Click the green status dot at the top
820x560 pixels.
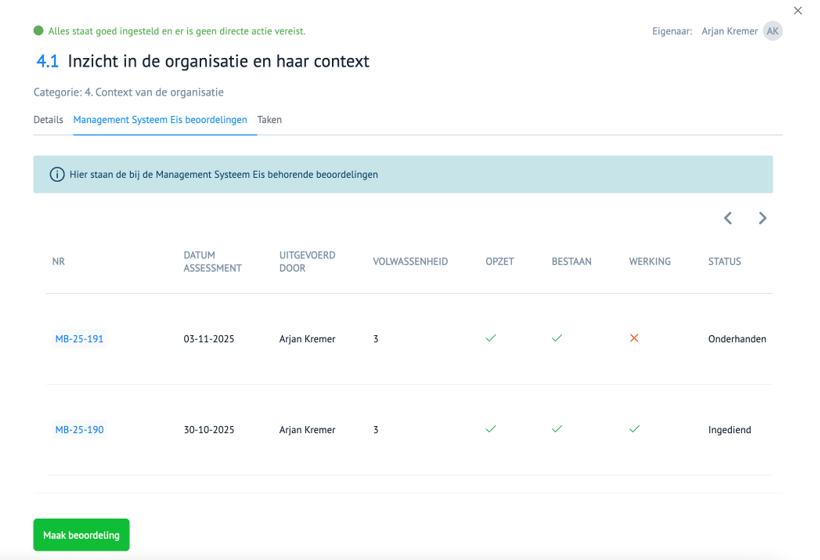(x=39, y=31)
